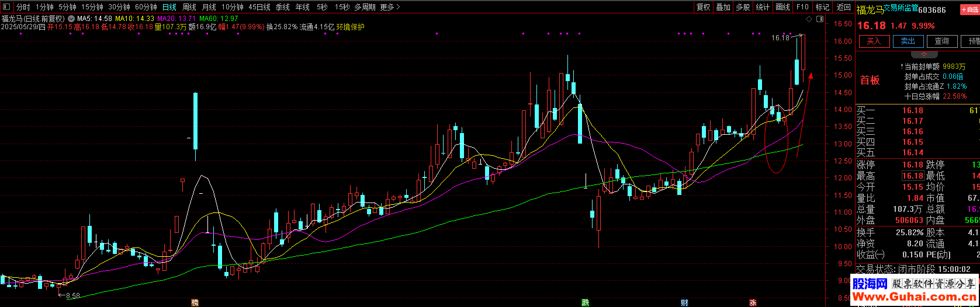Viewport: 980px width, 307px height.
Task: Activate the 画线 drawing tool
Action: pyautogui.click(x=782, y=7)
